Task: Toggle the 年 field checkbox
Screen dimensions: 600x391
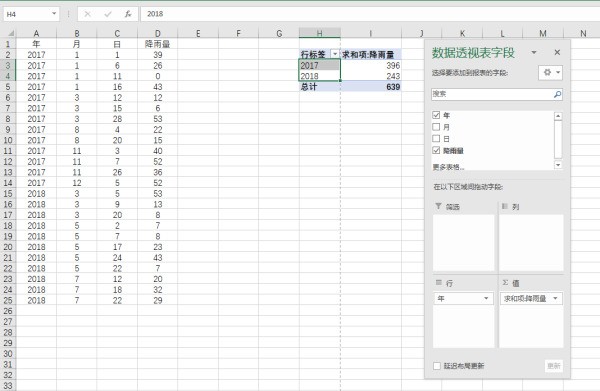Action: tap(436, 115)
